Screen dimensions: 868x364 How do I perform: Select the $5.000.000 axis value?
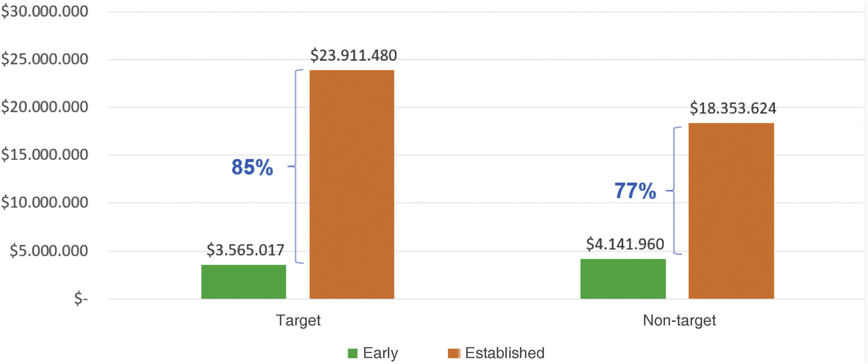point(49,251)
